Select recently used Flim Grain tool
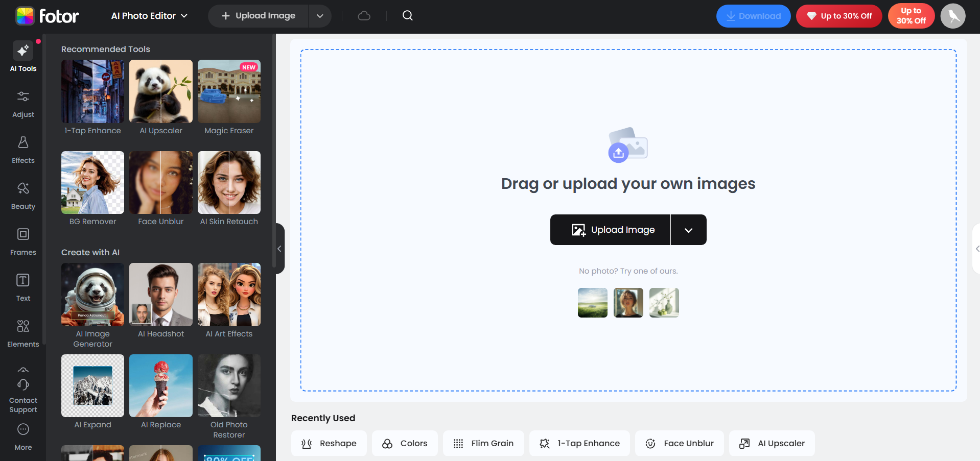Screen dimensions: 980x461 483,443
